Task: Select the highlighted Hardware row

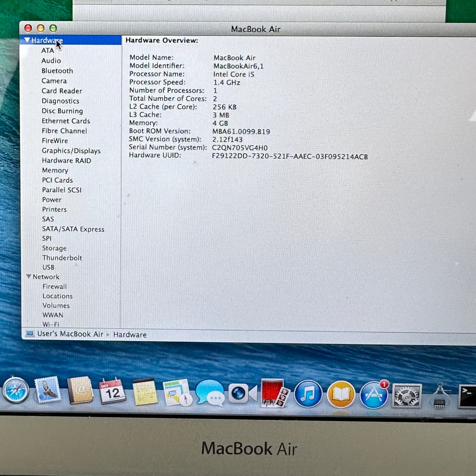Action: 70,40
